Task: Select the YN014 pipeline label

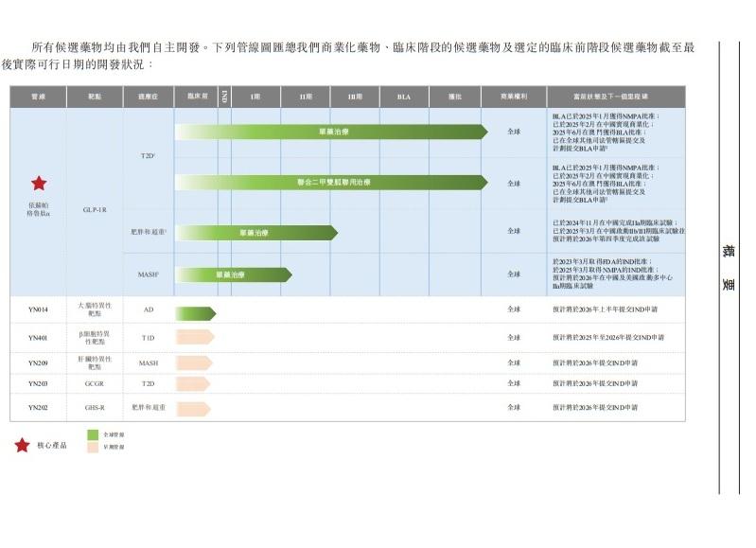Action: pyautogui.click(x=38, y=309)
